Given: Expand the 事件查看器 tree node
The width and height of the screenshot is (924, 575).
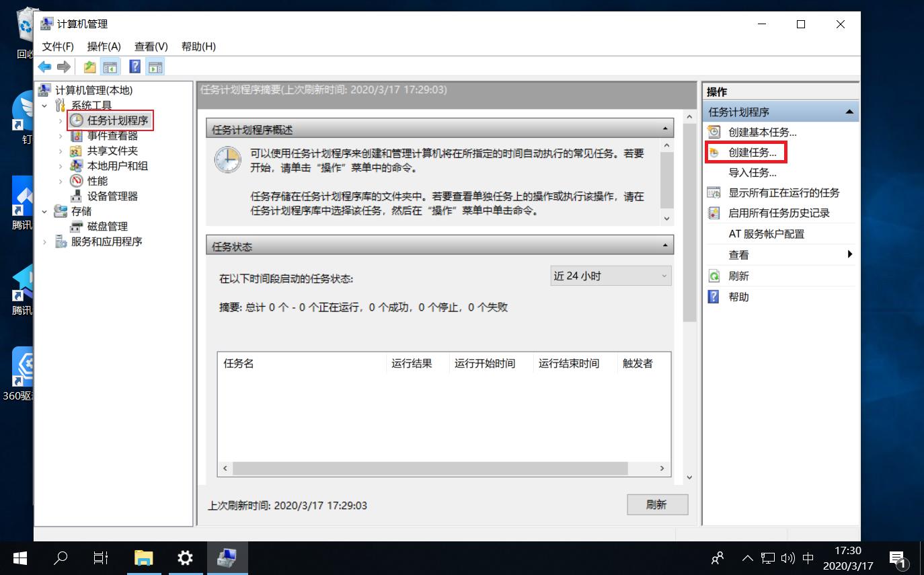Looking at the screenshot, I should (x=61, y=136).
